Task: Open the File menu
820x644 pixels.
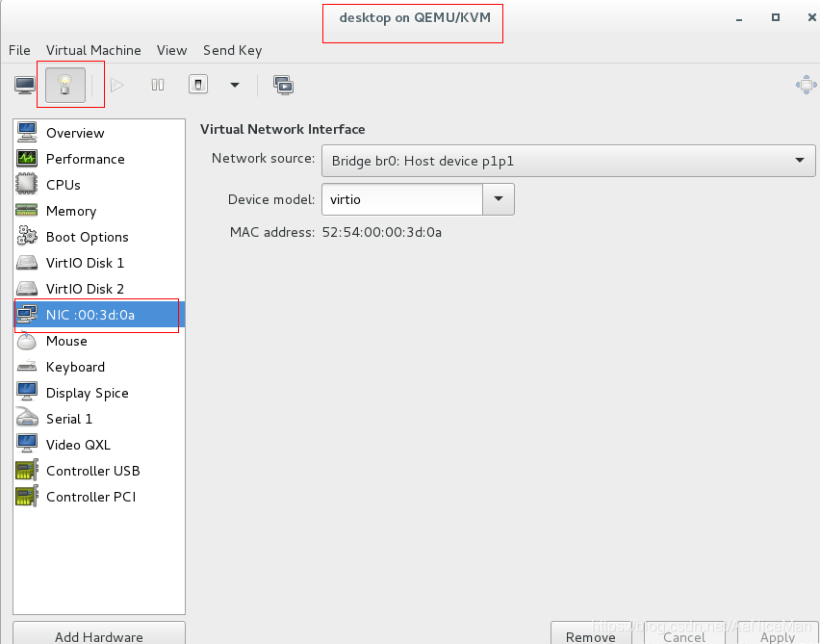Action: tap(19, 50)
